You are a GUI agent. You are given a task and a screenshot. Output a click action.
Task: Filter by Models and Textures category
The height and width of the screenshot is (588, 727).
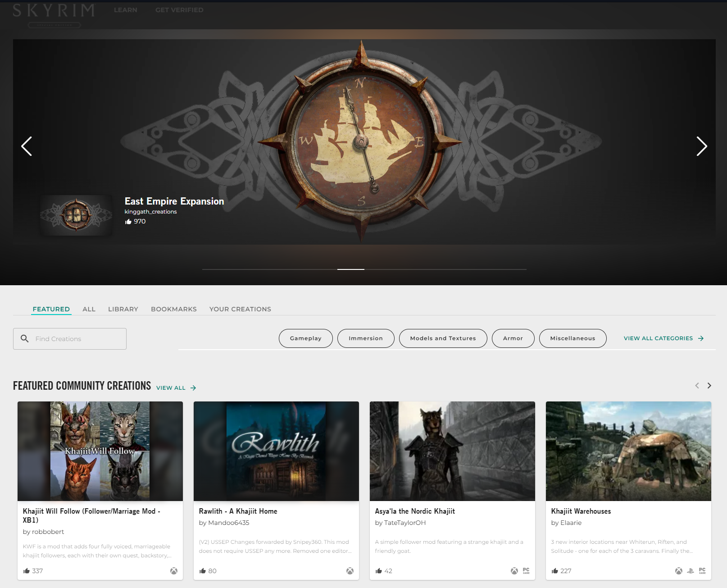tap(443, 338)
